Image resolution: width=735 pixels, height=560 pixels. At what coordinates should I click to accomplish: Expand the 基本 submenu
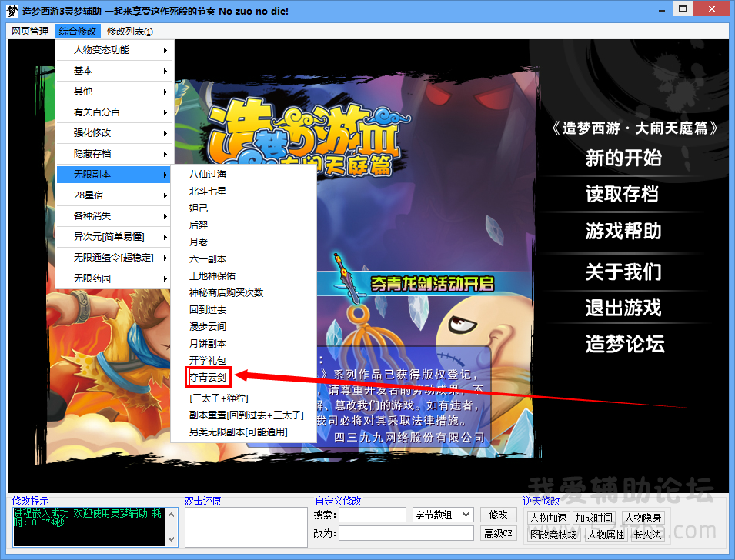pos(115,71)
